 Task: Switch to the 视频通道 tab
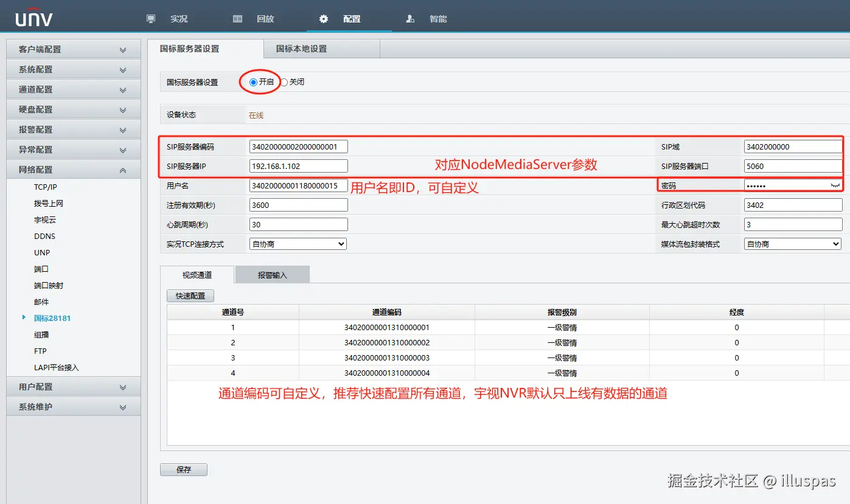pos(197,275)
